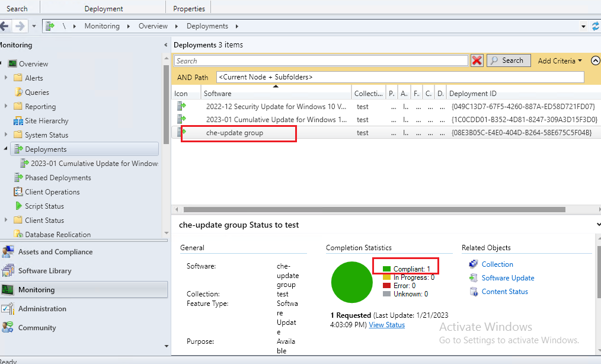Sort by the Software column header

click(x=276, y=94)
